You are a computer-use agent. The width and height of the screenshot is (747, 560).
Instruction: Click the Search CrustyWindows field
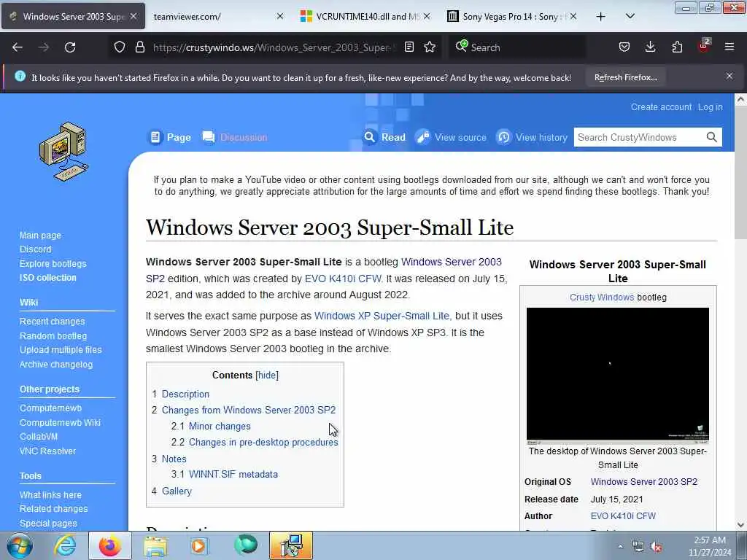click(638, 137)
